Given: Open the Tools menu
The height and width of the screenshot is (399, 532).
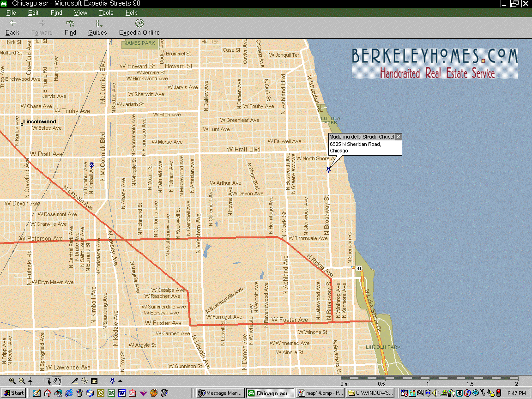Looking at the screenshot, I should tap(106, 13).
